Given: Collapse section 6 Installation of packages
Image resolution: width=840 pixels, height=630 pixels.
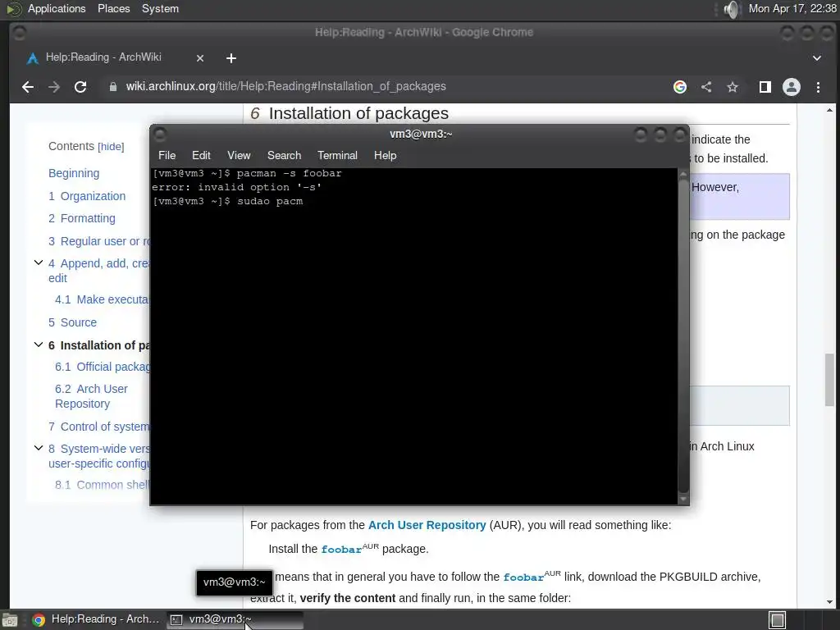Looking at the screenshot, I should (38, 345).
